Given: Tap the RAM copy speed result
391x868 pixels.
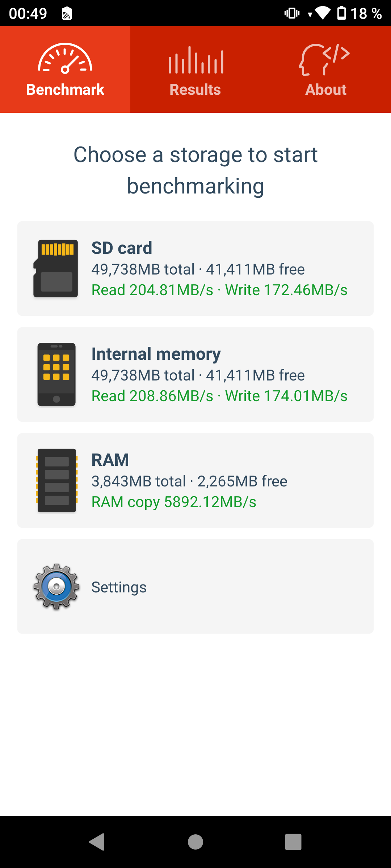Looking at the screenshot, I should [174, 502].
